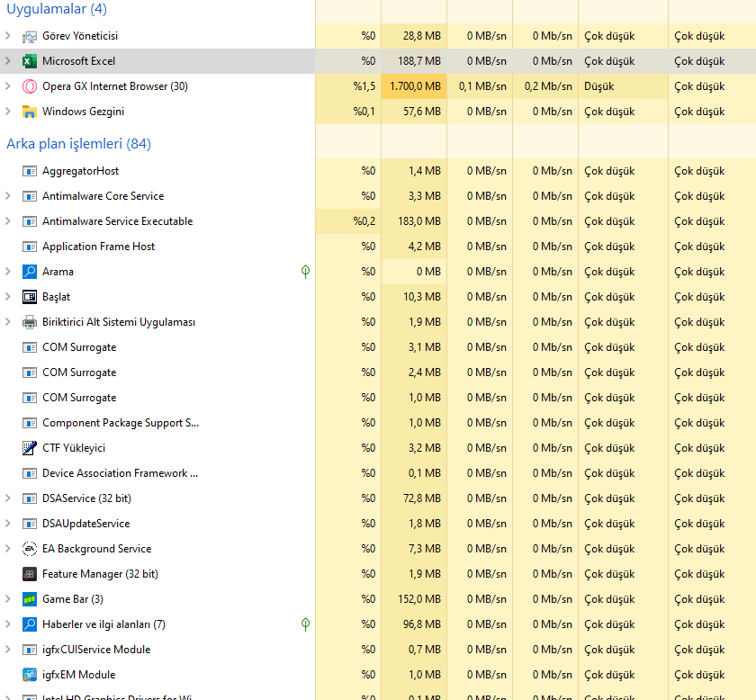
Task: Click Opera GX disk value 0,1 MB/sn
Action: pyautogui.click(x=482, y=86)
